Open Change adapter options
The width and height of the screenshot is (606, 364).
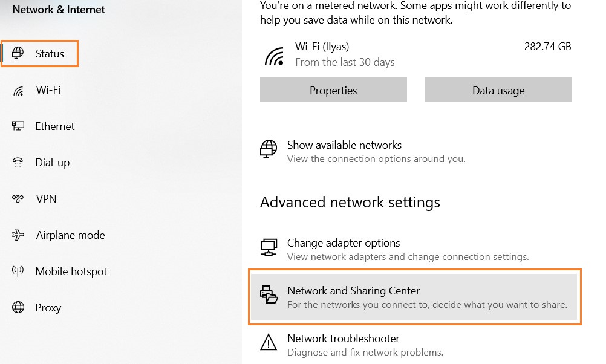(344, 242)
